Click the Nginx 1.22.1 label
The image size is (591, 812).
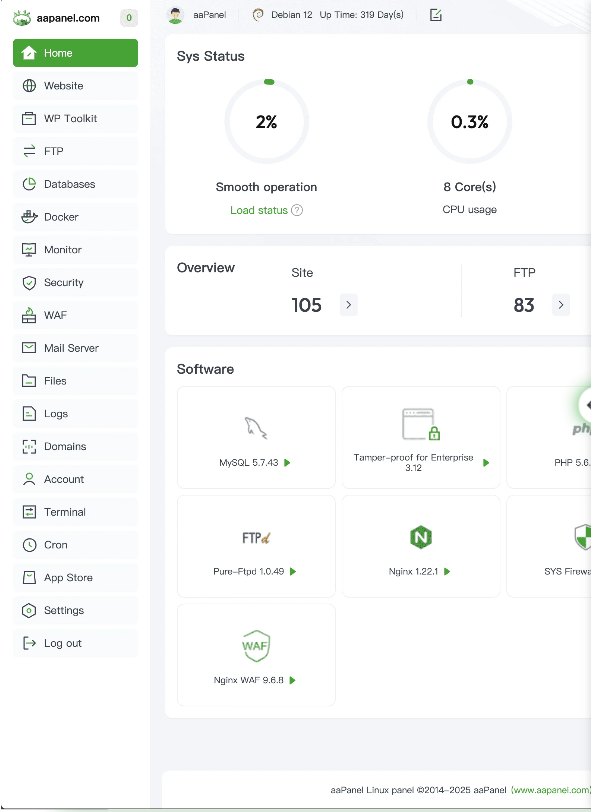413,571
